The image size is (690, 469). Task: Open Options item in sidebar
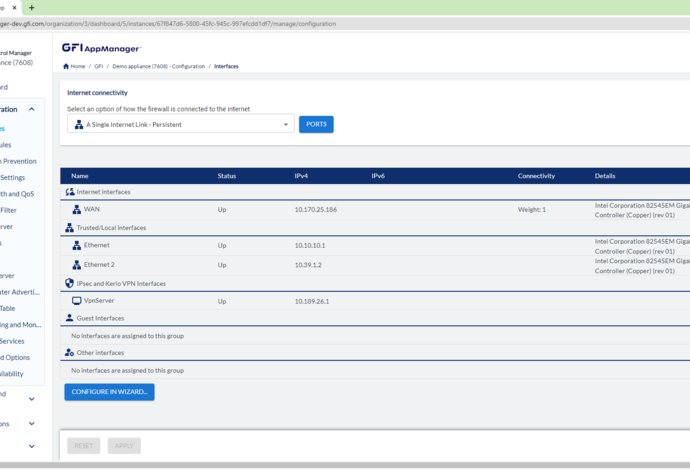[x=15, y=357]
